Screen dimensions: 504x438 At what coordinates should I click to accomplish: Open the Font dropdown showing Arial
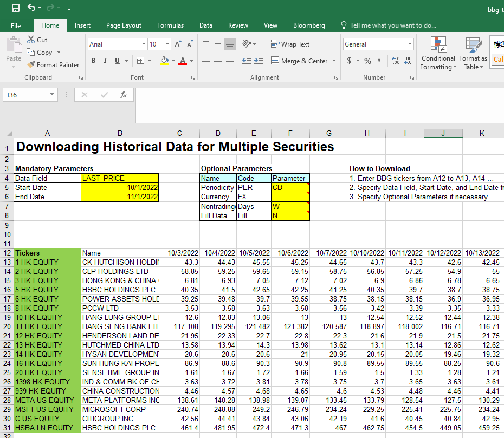[117, 44]
